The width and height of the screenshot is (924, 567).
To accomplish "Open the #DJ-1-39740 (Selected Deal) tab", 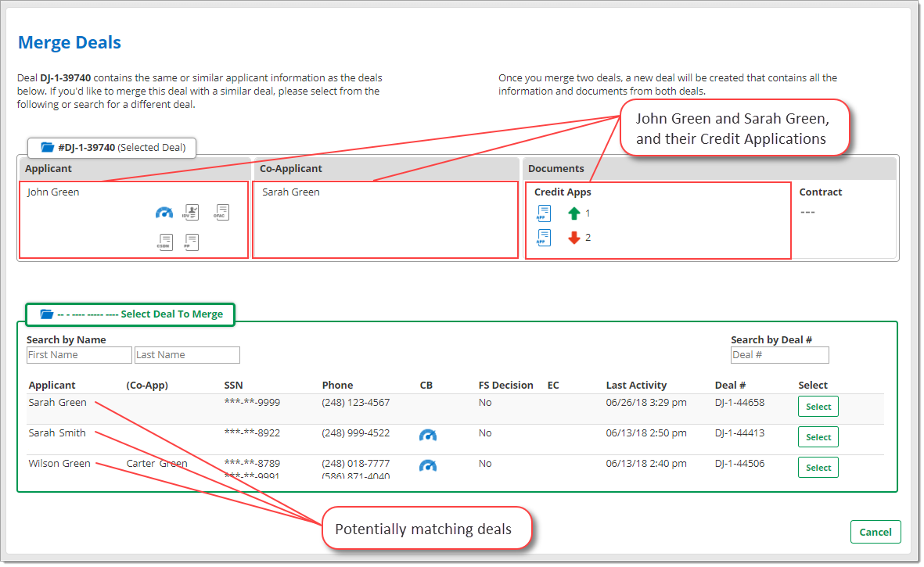I will [x=112, y=147].
